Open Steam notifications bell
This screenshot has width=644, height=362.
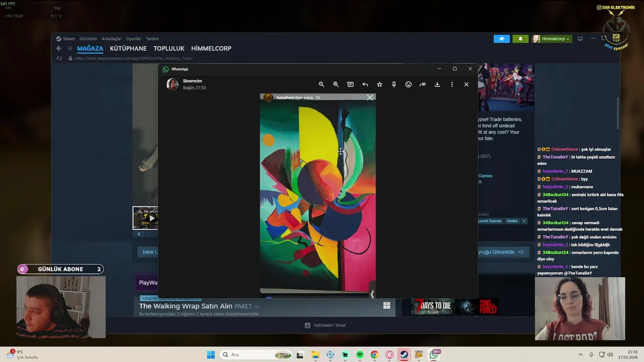(520, 39)
